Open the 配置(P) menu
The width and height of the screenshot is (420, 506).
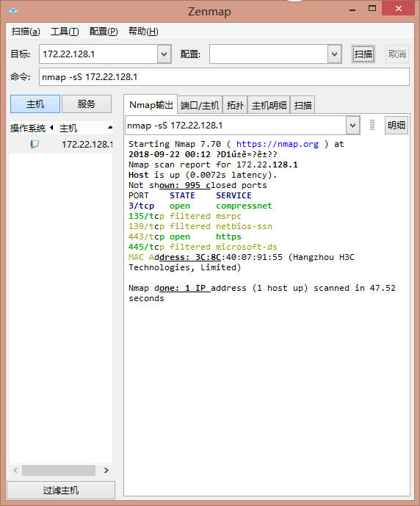coord(104,32)
